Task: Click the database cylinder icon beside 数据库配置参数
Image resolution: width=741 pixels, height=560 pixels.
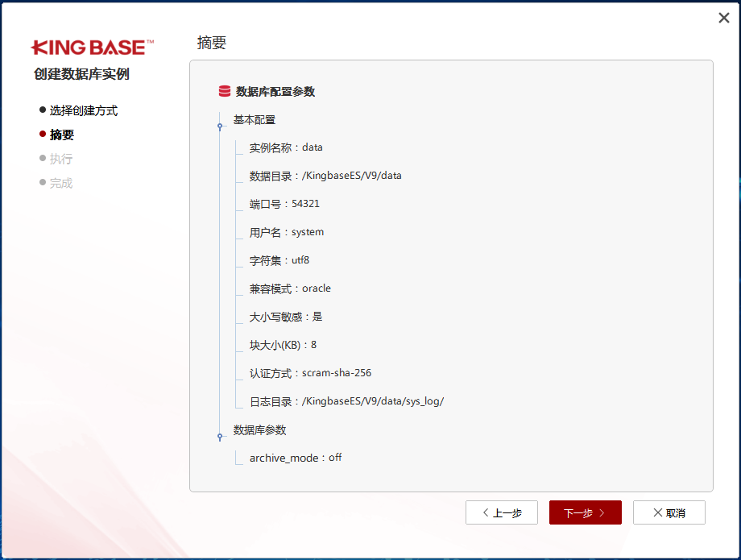Action: click(223, 91)
